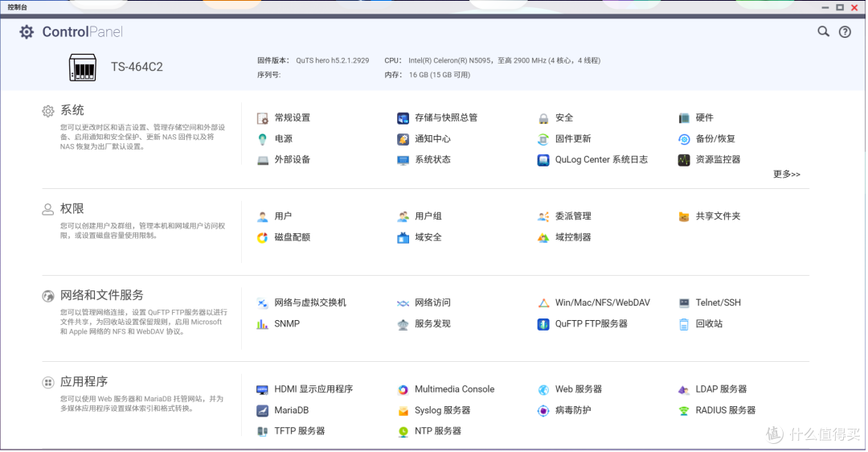
Task: Expand 更多>> in 系统 section
Action: [x=787, y=175]
